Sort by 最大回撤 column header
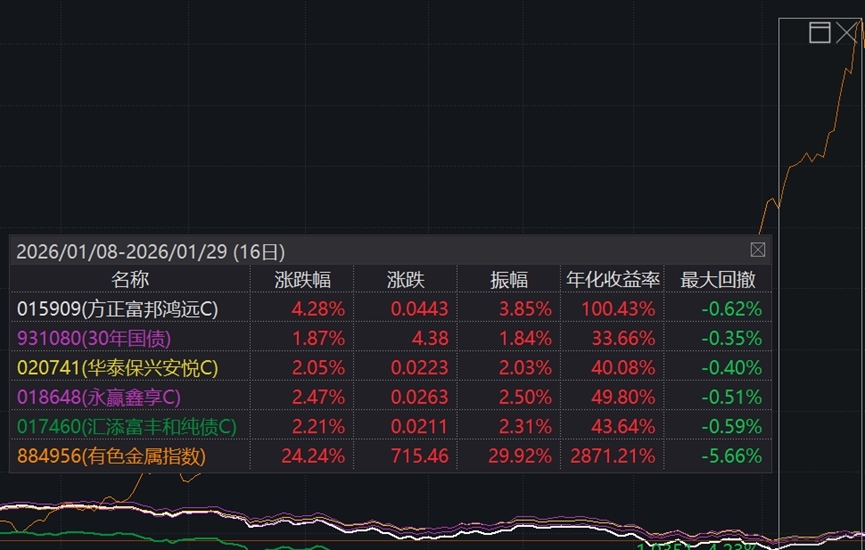This screenshot has width=865, height=550. (718, 280)
